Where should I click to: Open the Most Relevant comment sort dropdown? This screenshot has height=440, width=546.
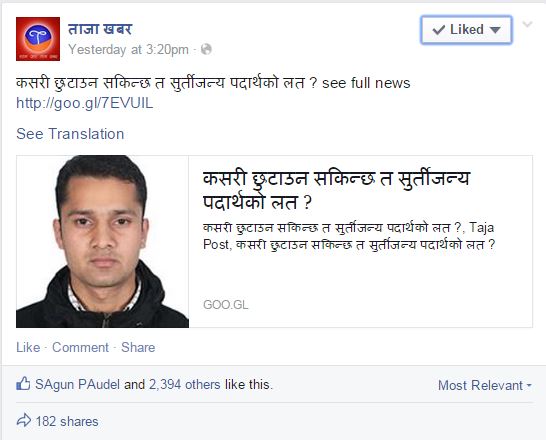(x=484, y=385)
